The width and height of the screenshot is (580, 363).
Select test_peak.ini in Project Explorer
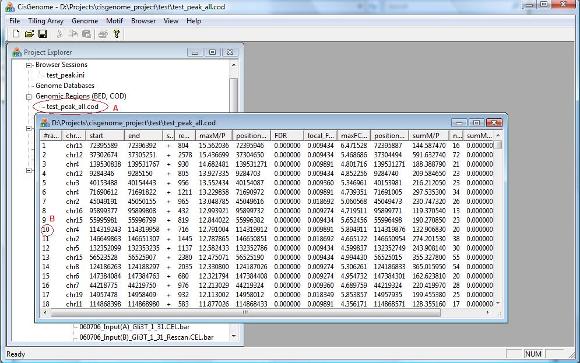click(x=65, y=75)
